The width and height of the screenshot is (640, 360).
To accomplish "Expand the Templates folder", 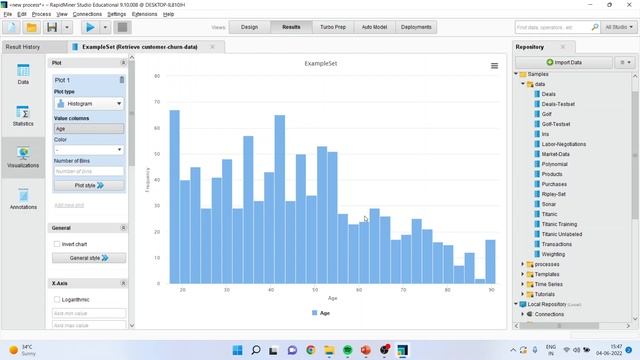I will 522,274.
